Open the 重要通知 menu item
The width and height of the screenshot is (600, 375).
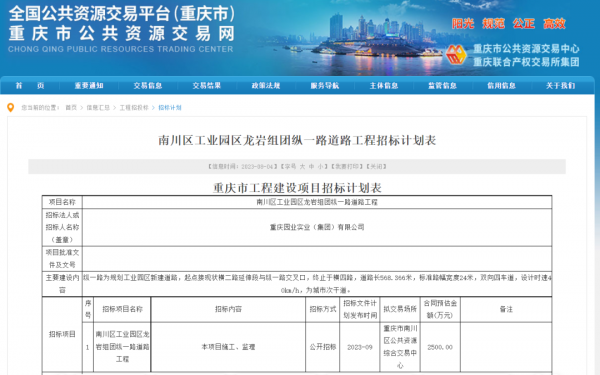coord(89,86)
